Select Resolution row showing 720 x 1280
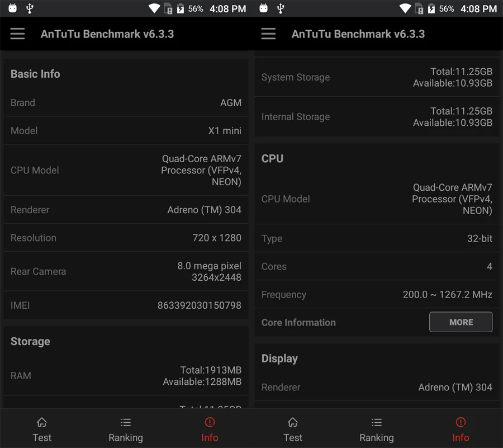 coord(126,238)
